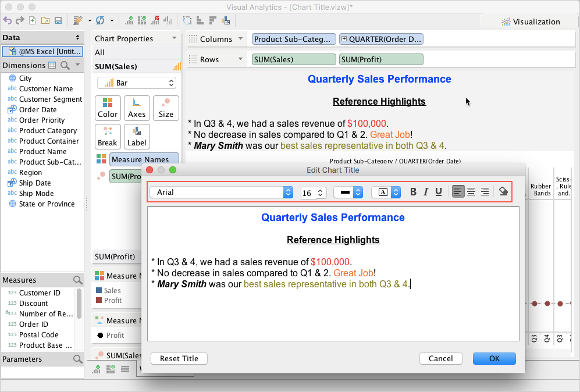Image resolution: width=580 pixels, height=392 pixels.
Task: Select the MS Excel data source
Action: (42, 51)
